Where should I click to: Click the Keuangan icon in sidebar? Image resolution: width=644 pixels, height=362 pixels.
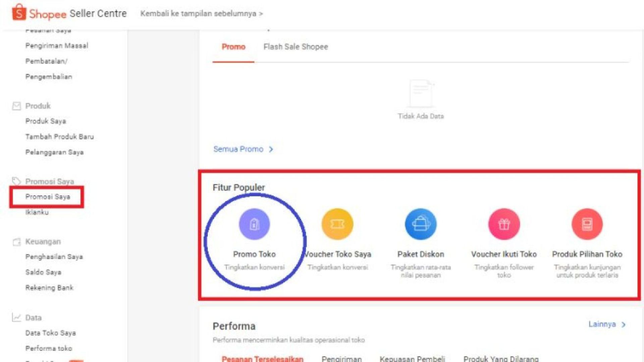[x=17, y=241]
